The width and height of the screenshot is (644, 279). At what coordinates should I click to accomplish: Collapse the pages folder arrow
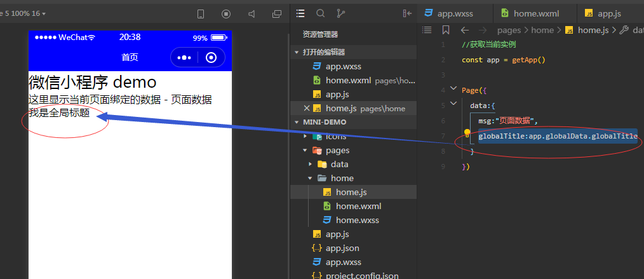(x=305, y=151)
